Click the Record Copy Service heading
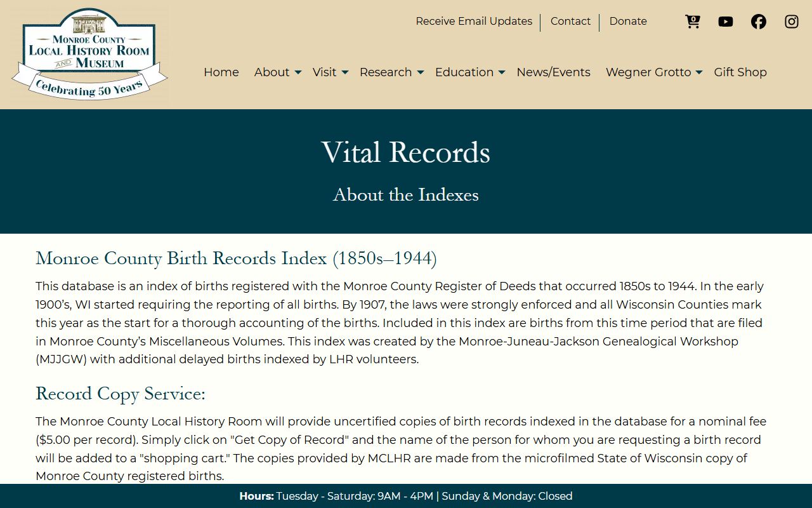This screenshot has height=508, width=812. coord(121,394)
